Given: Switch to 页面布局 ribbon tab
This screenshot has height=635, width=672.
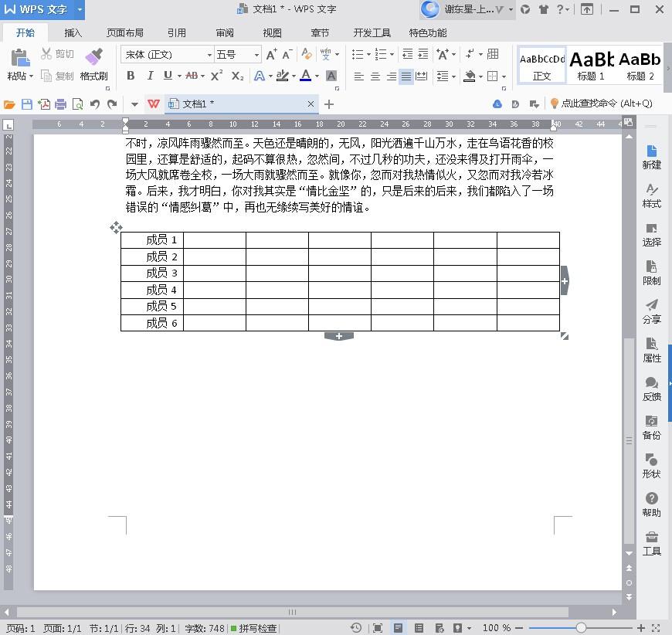Looking at the screenshot, I should coord(124,33).
